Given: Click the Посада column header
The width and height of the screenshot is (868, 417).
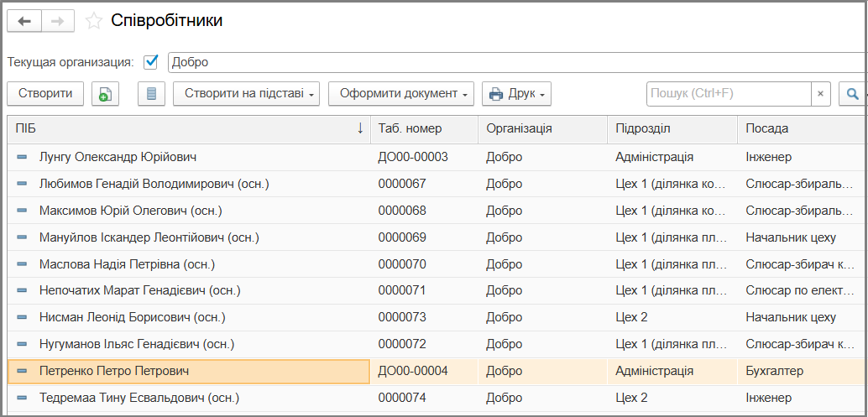Looking at the screenshot, I should [803, 129].
